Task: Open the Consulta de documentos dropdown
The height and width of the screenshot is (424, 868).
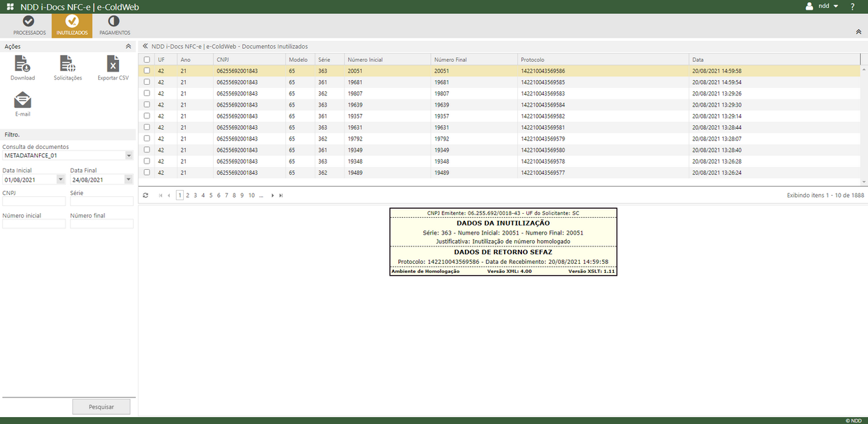Action: [x=128, y=155]
